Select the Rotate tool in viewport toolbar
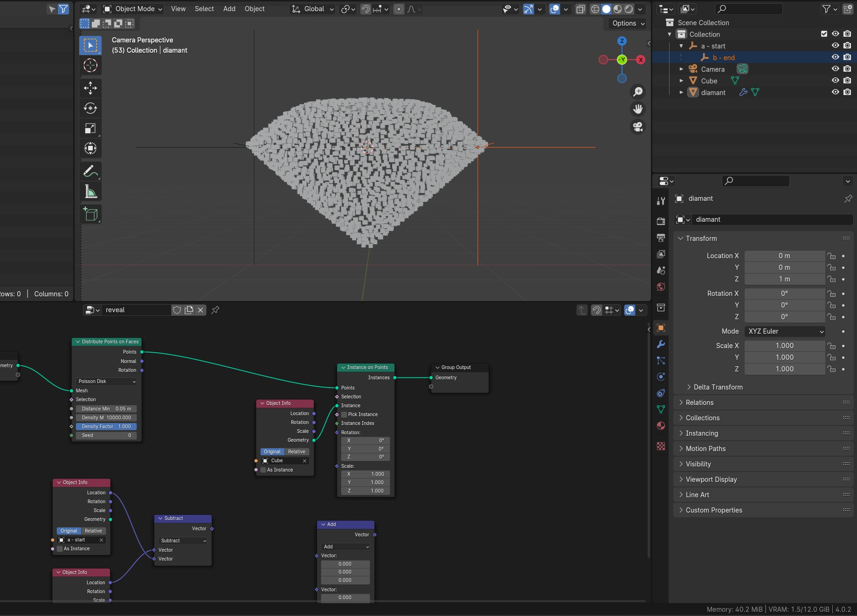This screenshot has height=616, width=857. [x=90, y=109]
